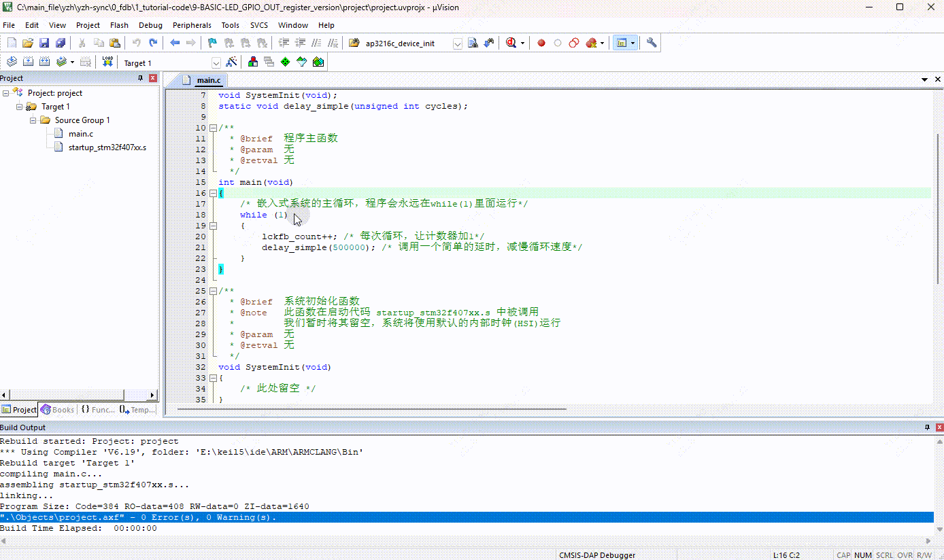Click the Manage Project Items icon

253,62
